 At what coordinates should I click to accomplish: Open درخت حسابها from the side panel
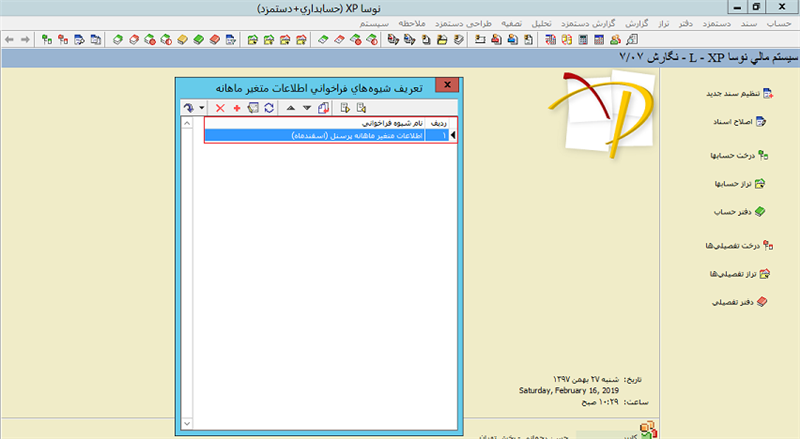738,156
